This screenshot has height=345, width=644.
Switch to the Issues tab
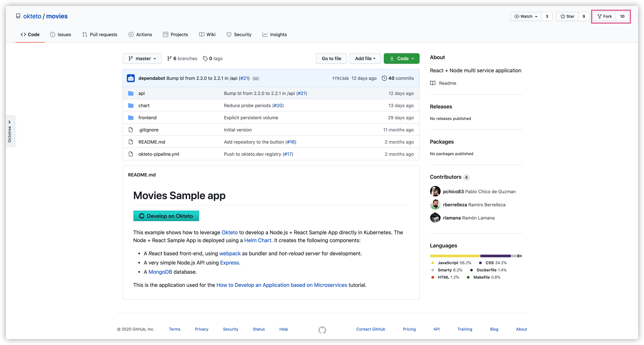click(60, 34)
